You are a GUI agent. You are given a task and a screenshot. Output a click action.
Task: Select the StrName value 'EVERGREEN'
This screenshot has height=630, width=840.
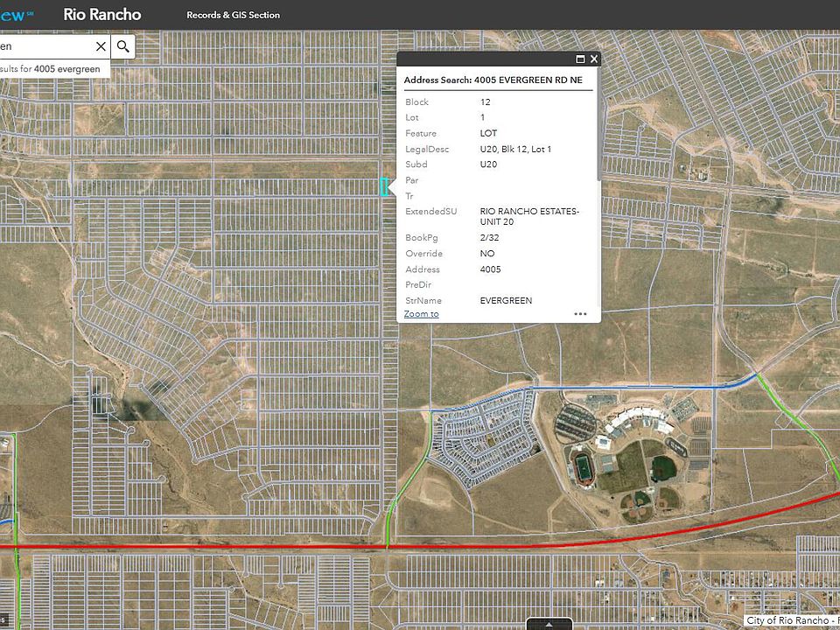(506, 300)
